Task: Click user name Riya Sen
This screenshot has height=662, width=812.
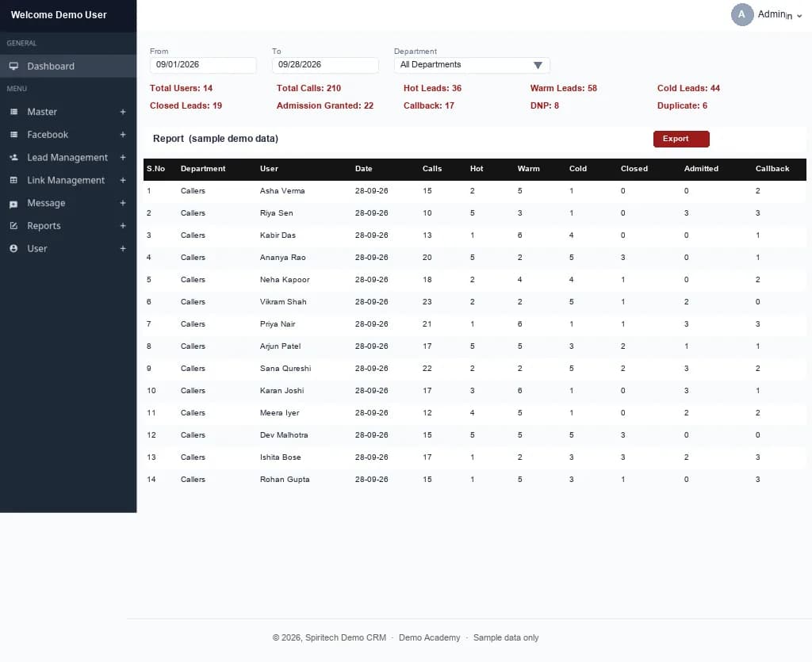Action: tap(276, 213)
